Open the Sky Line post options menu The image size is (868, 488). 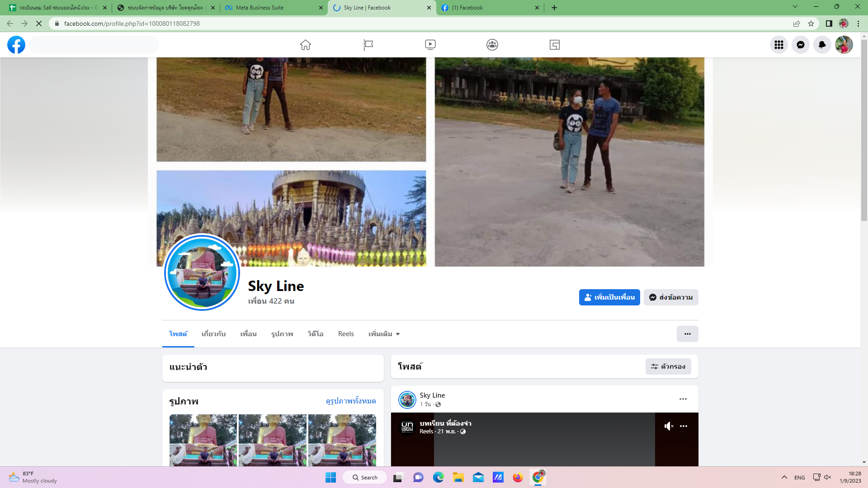(683, 399)
